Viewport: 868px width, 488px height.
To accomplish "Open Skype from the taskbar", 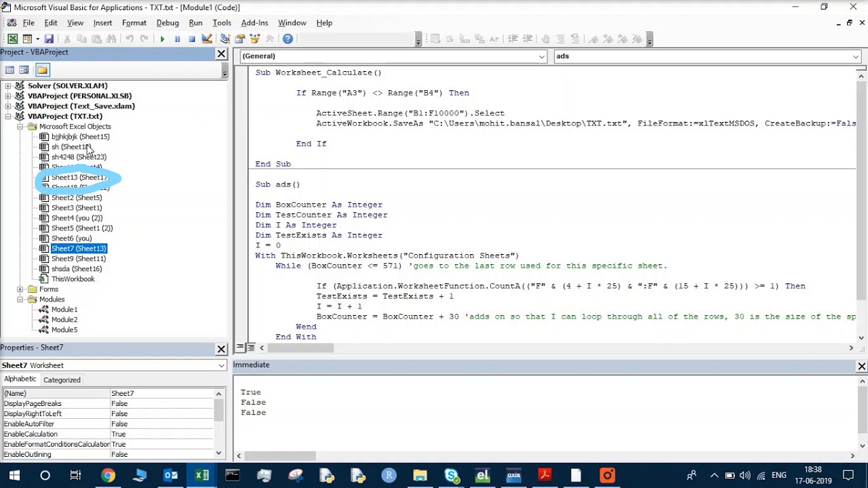I will [x=451, y=476].
